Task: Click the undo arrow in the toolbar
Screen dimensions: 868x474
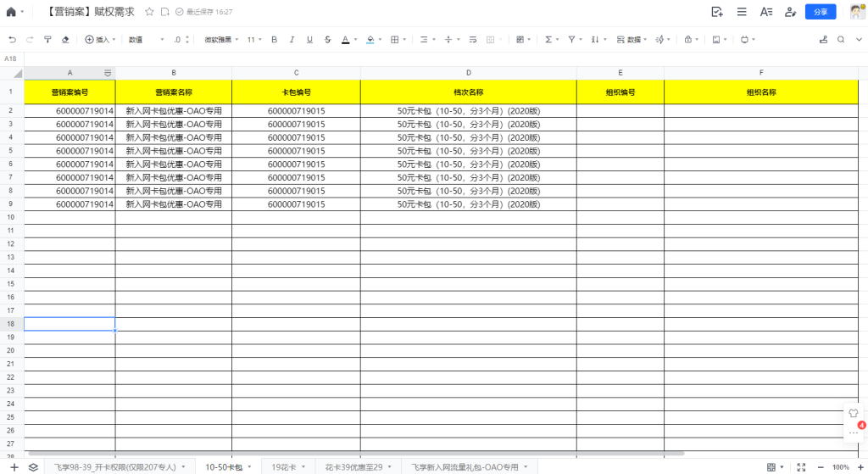Action: point(12,40)
